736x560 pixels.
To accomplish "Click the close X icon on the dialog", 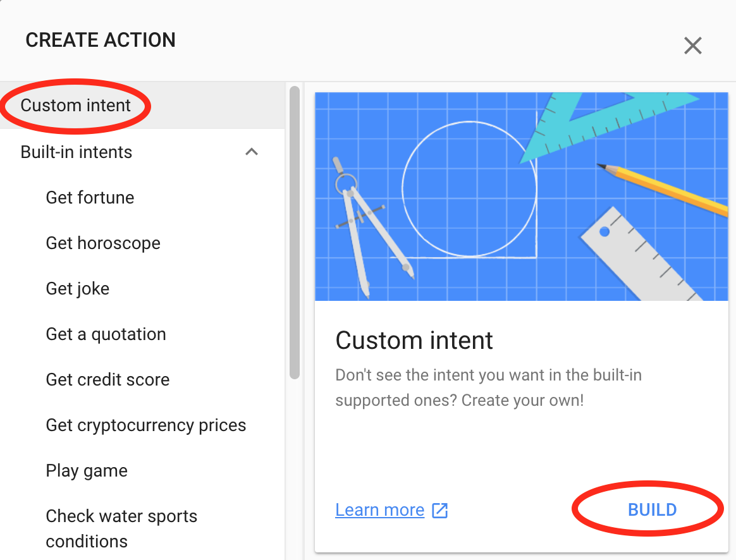I will (x=692, y=46).
